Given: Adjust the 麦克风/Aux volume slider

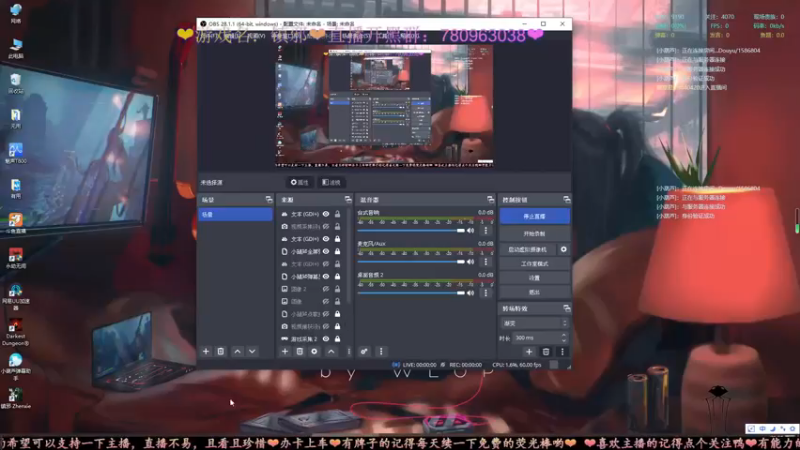Looking at the screenshot, I should [x=411, y=262].
